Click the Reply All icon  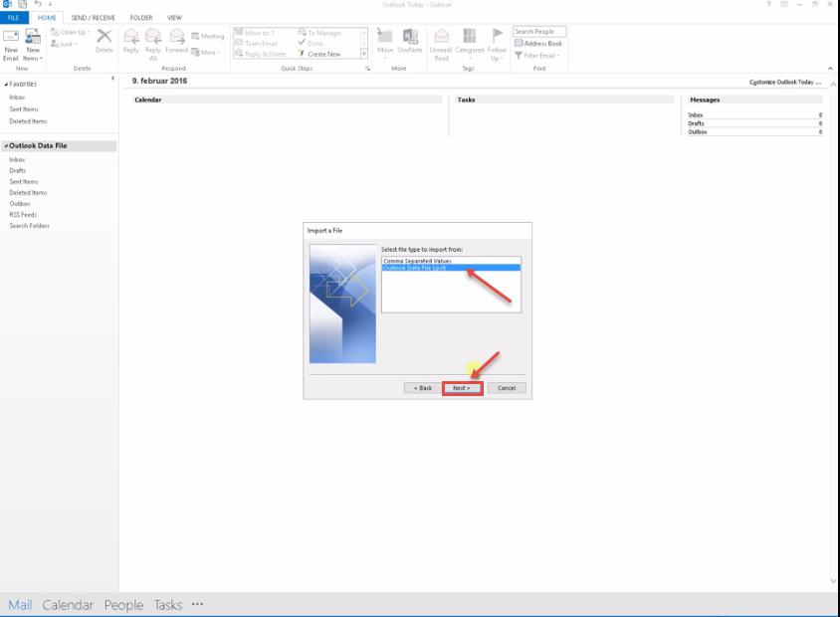(x=152, y=37)
